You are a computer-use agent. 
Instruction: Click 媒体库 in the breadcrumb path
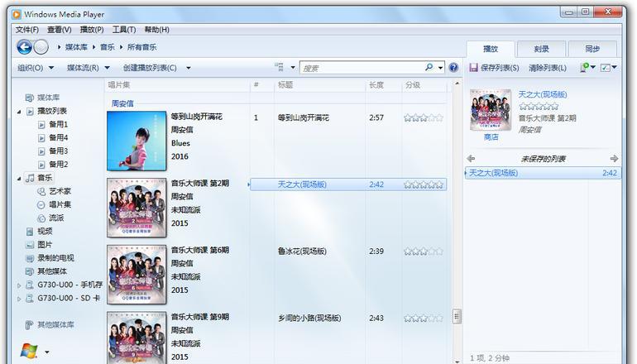76,47
